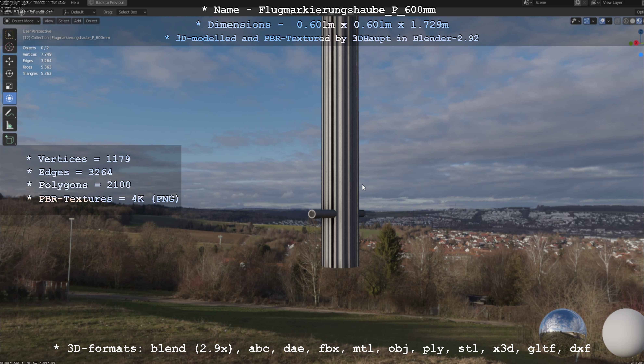
Task: Open the Help menu in top bar
Action: point(75,2)
